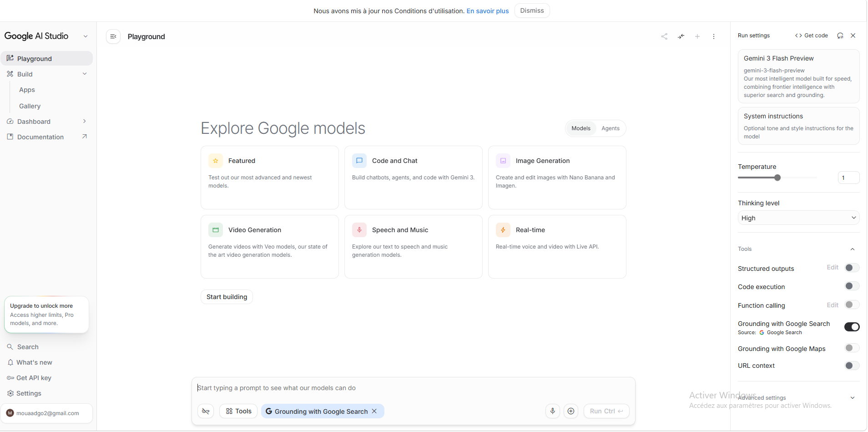Open the Gemini 3 Flash Preview model card
The image size is (868, 432).
pos(798,76)
